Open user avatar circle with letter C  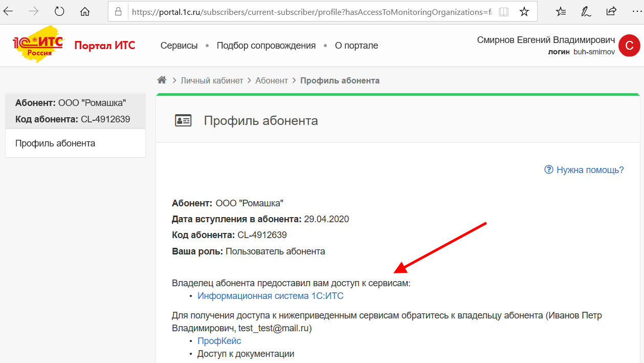point(629,46)
